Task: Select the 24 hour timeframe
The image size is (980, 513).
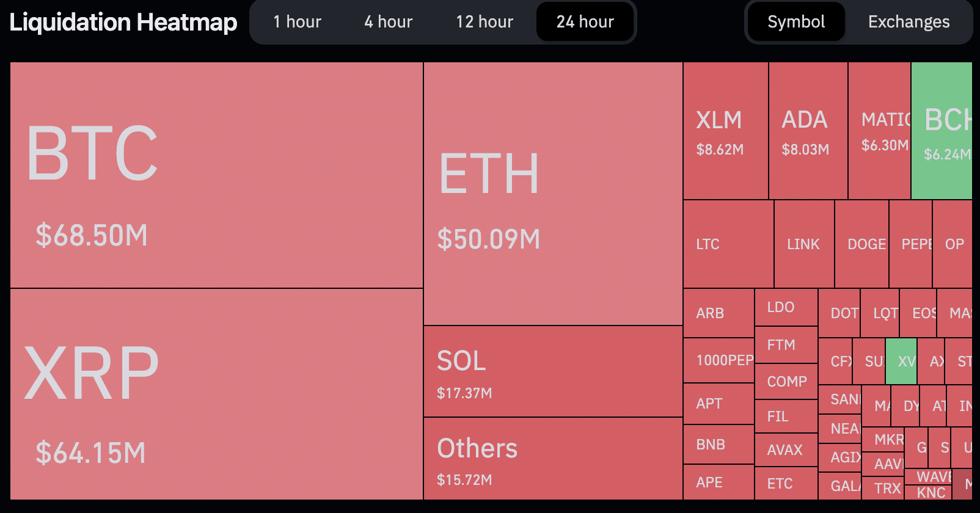Action: click(585, 22)
